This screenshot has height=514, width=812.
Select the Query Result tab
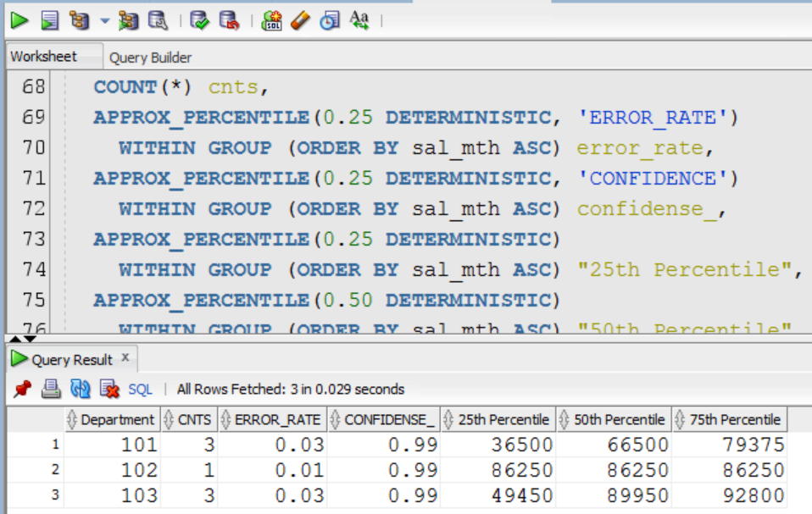(72, 359)
